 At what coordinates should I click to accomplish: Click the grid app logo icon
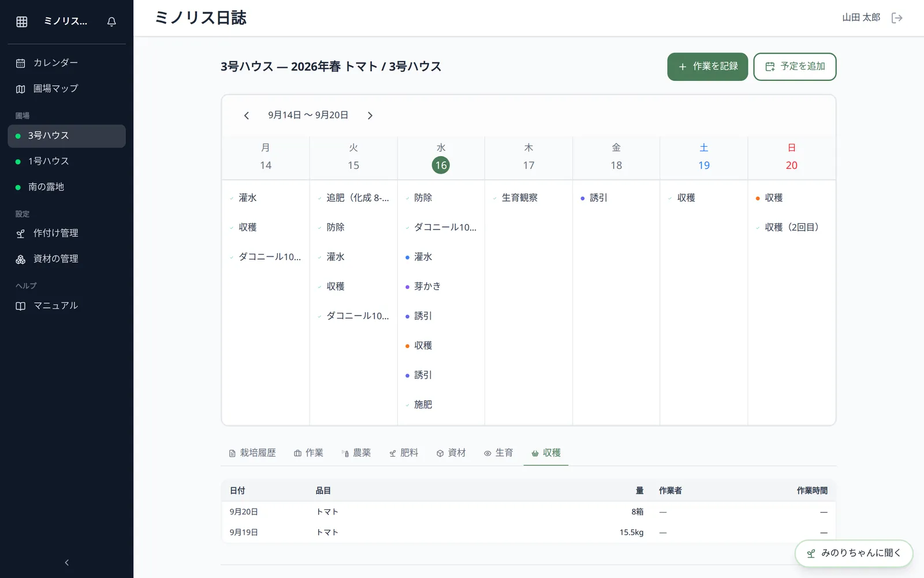[x=22, y=21]
